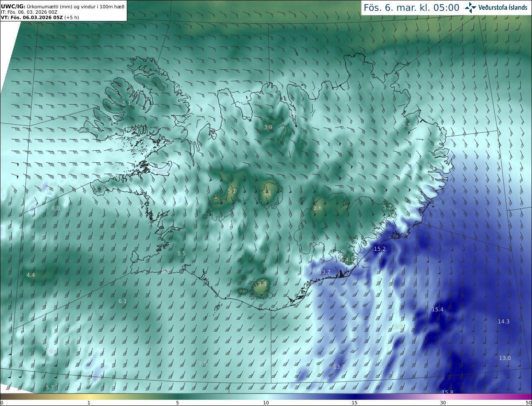
Task: Click the 30 tick label on the color scale
Action: (443, 403)
